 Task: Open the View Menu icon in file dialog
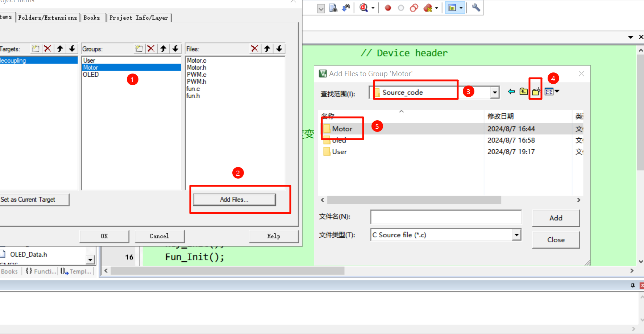(x=552, y=92)
